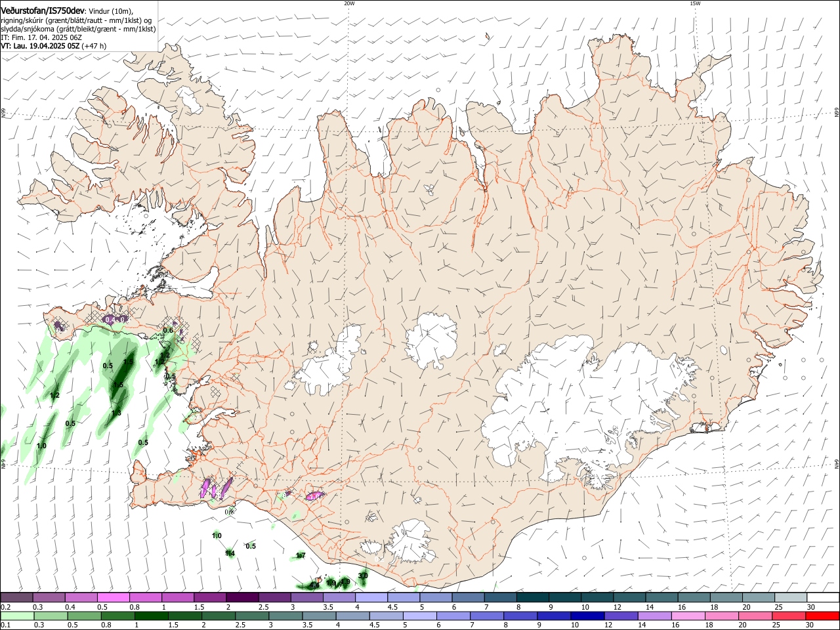Select light pink rain swatch between 16 and 18
Screen dimensions: 840x630
[x=687, y=616]
